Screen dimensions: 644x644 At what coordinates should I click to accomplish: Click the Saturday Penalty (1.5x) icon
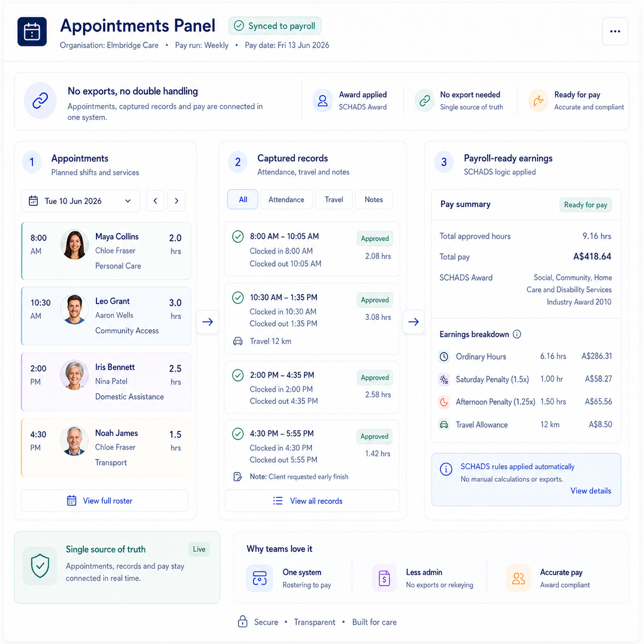tap(444, 380)
